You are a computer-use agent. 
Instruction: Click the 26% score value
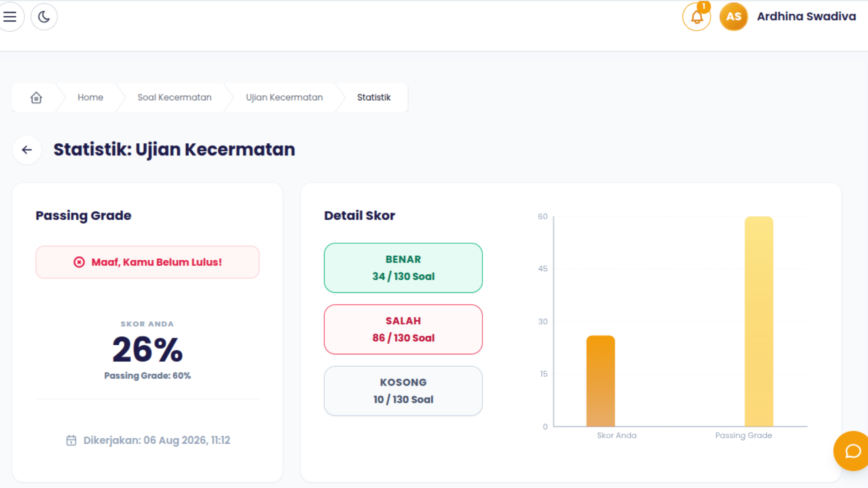147,350
